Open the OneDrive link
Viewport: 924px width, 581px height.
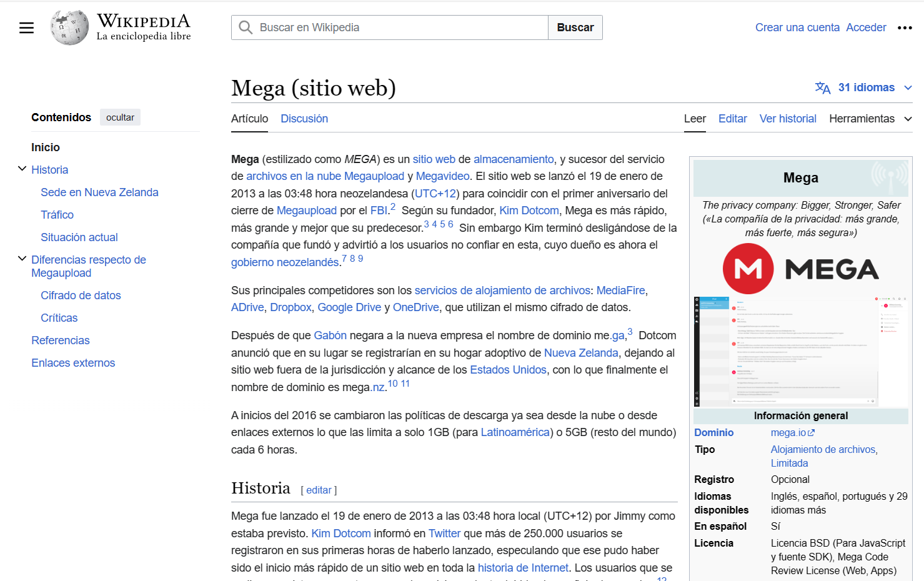[415, 307]
